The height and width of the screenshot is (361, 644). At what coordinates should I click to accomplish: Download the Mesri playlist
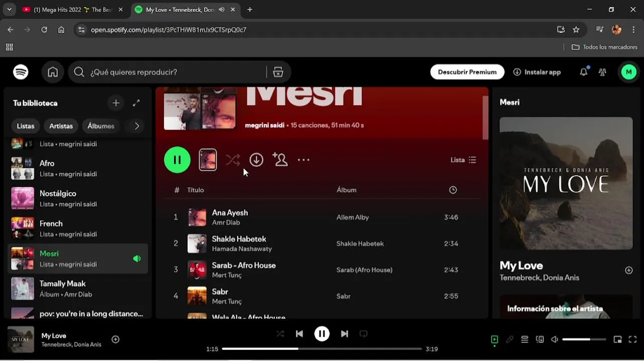(256, 159)
